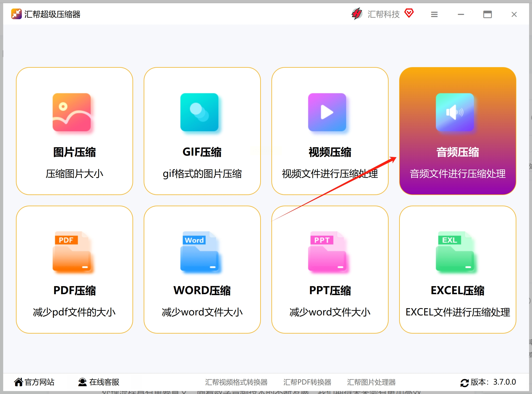
Task: Click the 视频压缩 play icon
Action: (327, 112)
